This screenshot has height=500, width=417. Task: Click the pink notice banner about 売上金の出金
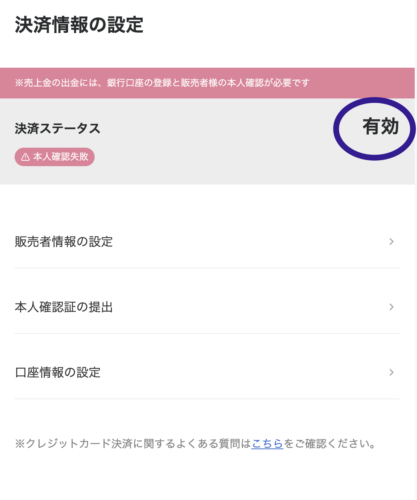click(x=207, y=83)
